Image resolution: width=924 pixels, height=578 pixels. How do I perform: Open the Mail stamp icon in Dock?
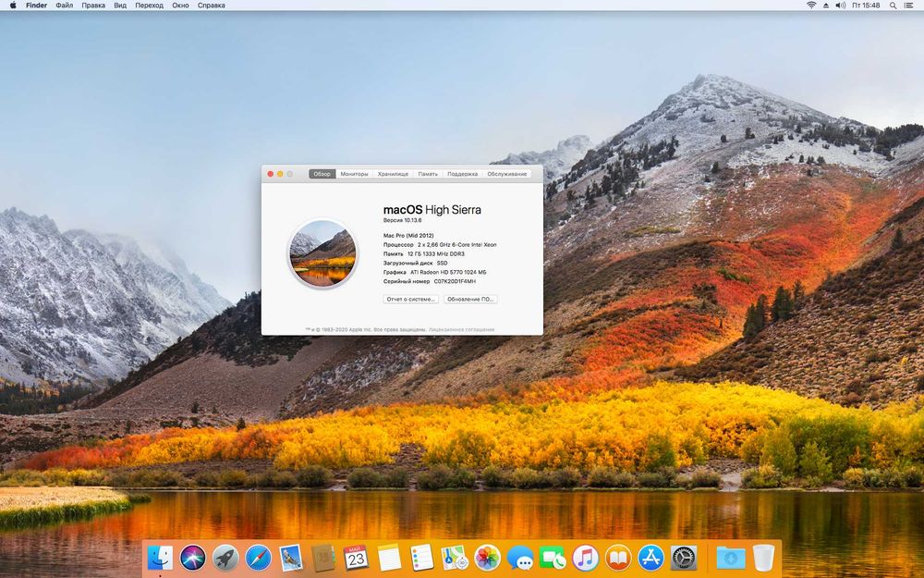coord(290,558)
